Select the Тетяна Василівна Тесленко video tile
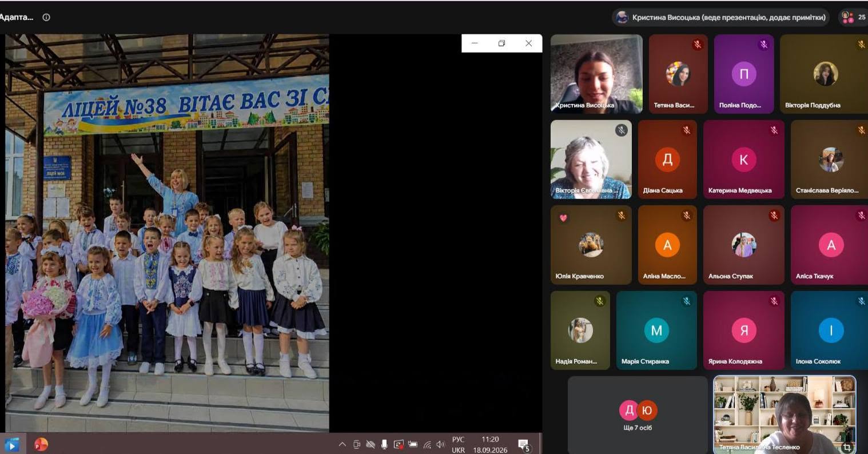Viewport: 868px width, 454px height. tap(785, 415)
